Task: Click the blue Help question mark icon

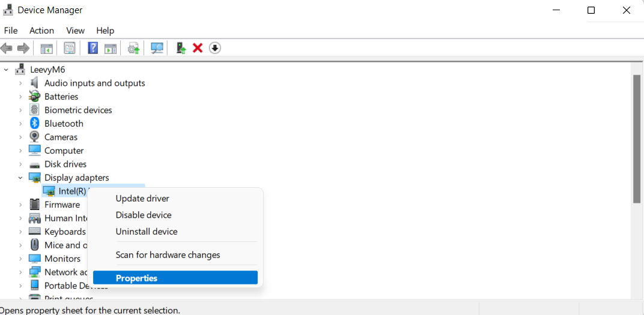Action: (93, 49)
